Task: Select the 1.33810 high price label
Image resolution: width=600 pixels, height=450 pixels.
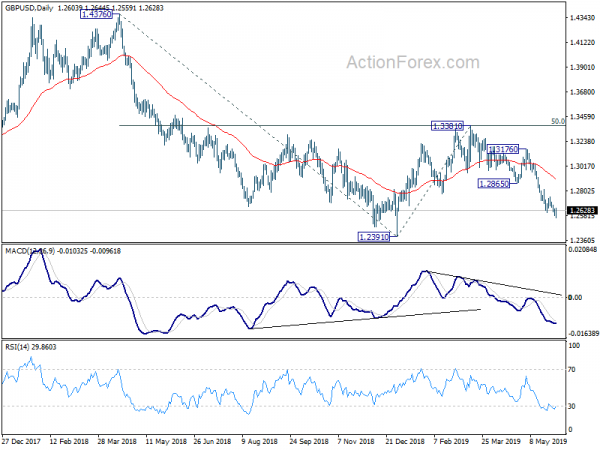Action: 447,126
